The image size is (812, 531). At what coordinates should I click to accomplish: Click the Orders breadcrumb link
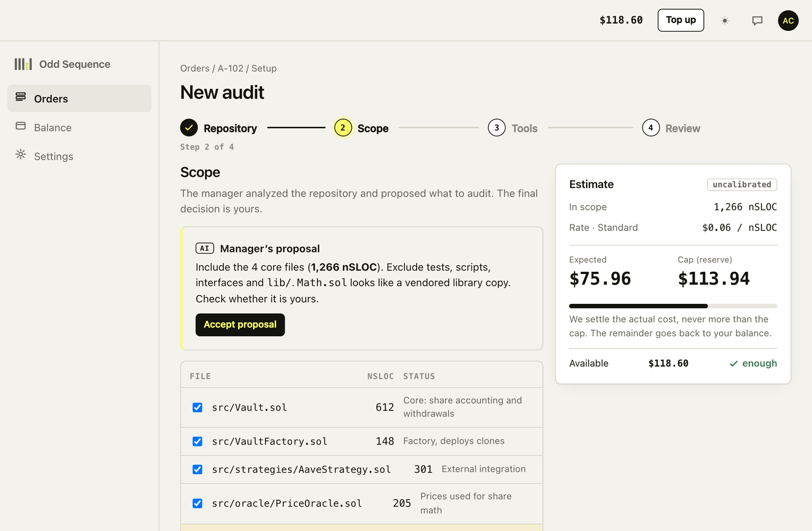click(x=195, y=68)
